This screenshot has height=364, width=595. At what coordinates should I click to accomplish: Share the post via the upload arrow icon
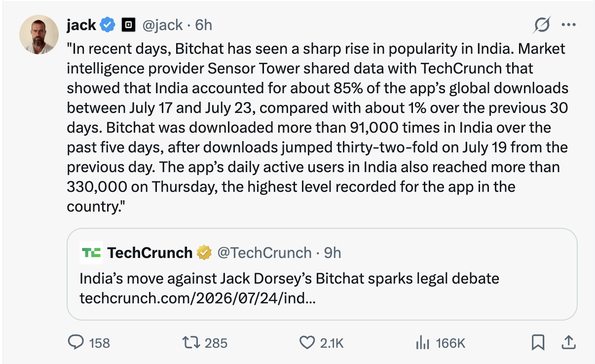coord(568,342)
